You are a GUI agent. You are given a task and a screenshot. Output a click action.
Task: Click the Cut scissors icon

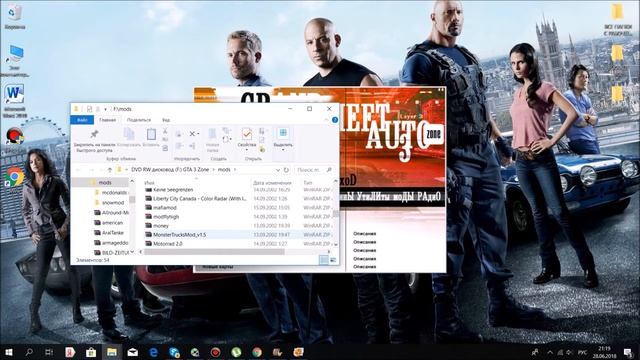[x=165, y=131]
